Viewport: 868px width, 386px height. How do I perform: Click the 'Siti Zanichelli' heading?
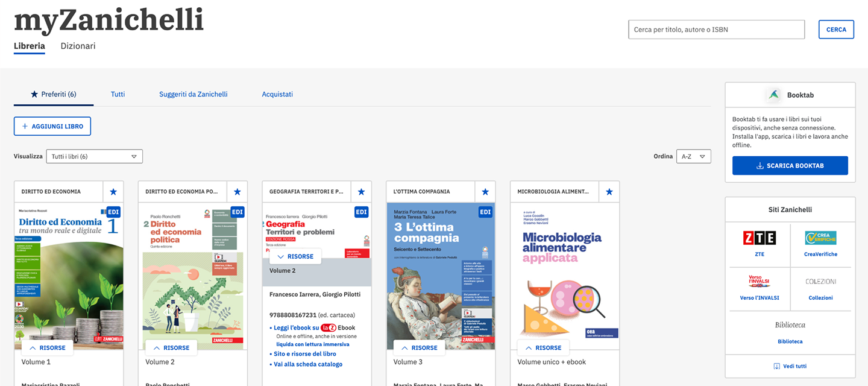790,210
